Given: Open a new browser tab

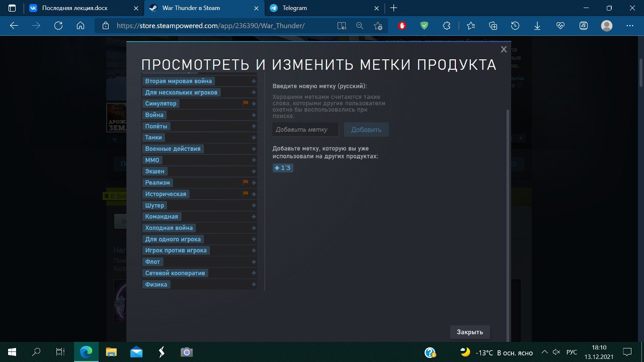Looking at the screenshot, I should pyautogui.click(x=394, y=8).
